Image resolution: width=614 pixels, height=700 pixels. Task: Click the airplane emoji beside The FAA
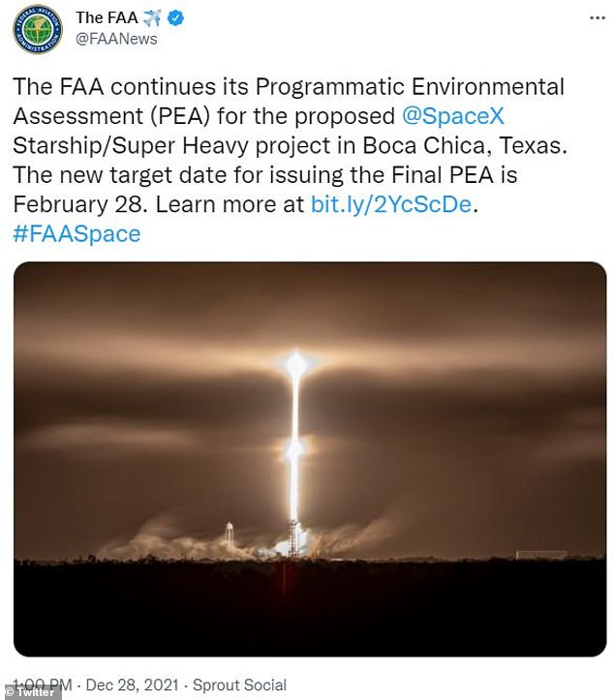click(x=153, y=17)
